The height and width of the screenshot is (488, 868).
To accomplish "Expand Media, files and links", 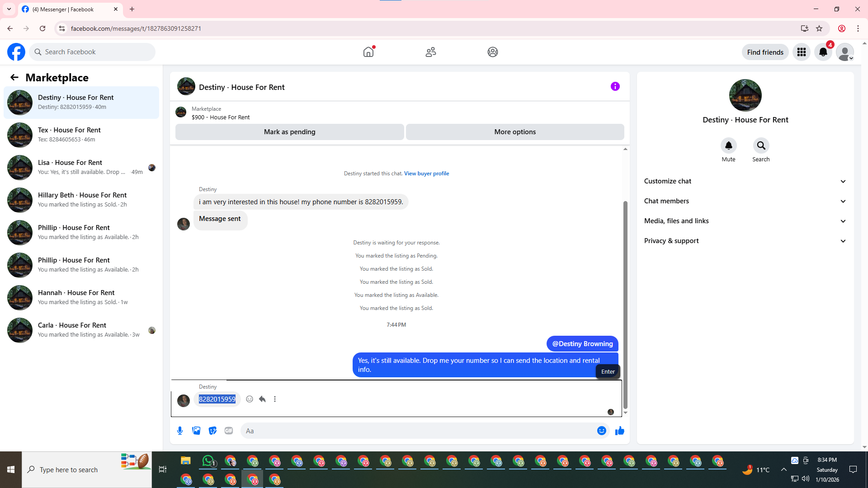I will coord(745,221).
